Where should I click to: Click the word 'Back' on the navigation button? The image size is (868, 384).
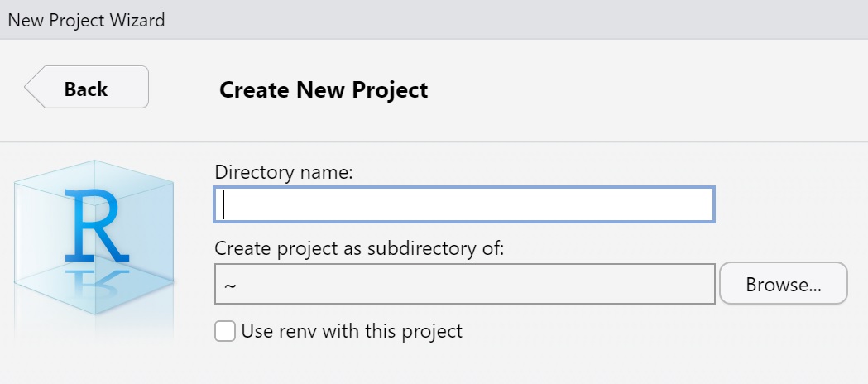[86, 89]
